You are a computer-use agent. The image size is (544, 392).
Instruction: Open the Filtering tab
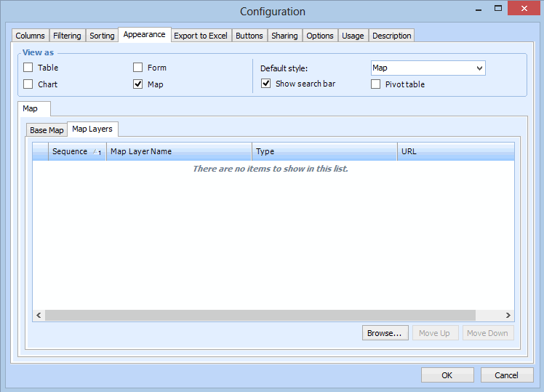[x=67, y=36]
